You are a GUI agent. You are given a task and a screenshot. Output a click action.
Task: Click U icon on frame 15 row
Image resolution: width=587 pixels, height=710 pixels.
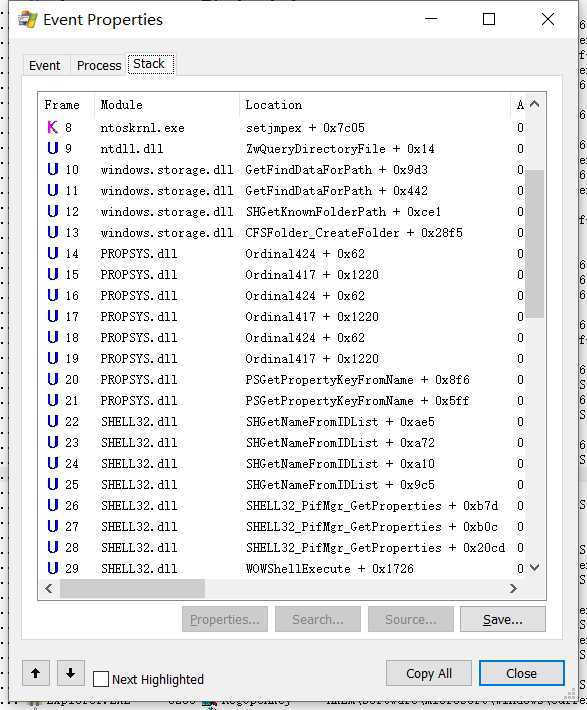53,274
